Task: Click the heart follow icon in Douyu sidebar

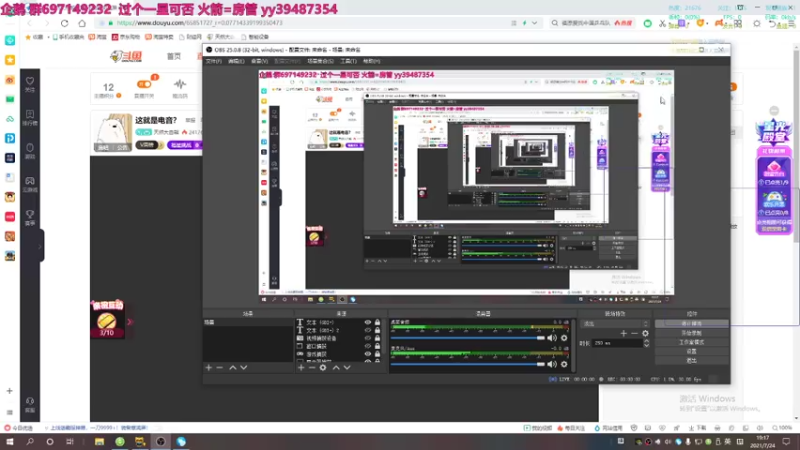Action: pyautogui.click(x=30, y=81)
